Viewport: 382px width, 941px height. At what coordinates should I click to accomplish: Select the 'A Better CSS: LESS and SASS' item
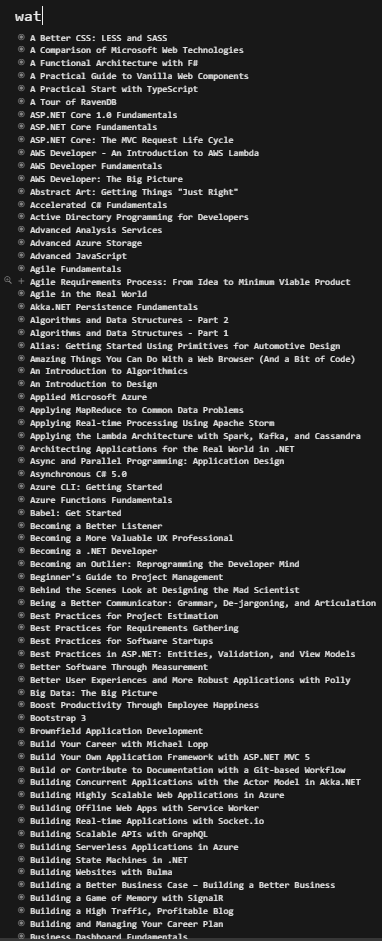98,38
